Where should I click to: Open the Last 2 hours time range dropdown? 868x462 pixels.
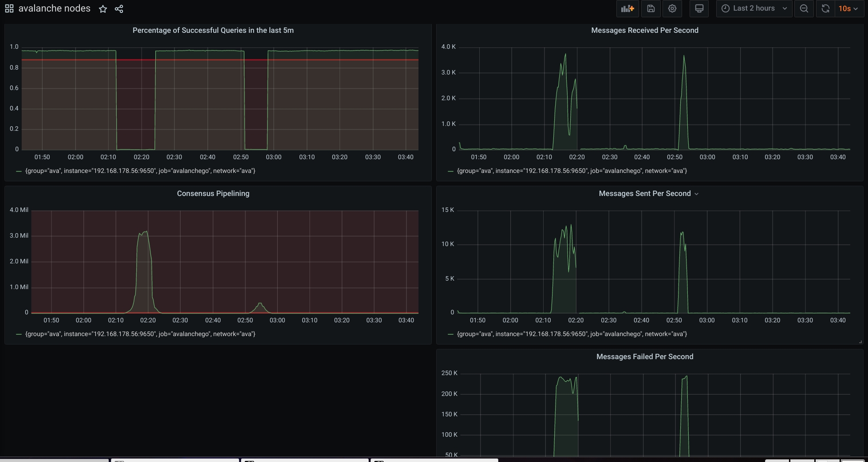753,8
